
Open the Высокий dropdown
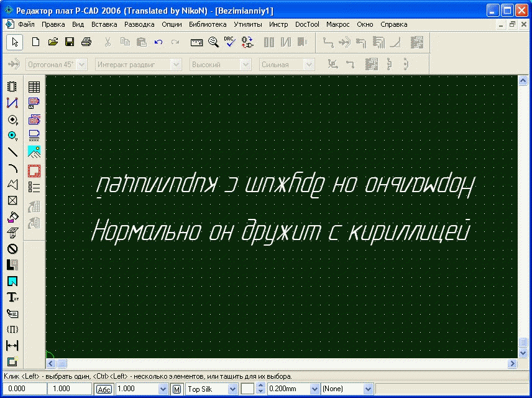coord(245,65)
